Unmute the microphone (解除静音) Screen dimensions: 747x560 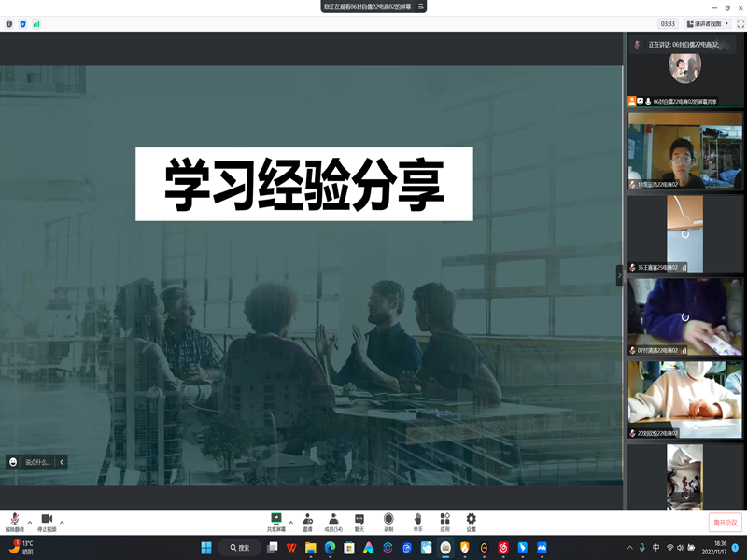16,520
